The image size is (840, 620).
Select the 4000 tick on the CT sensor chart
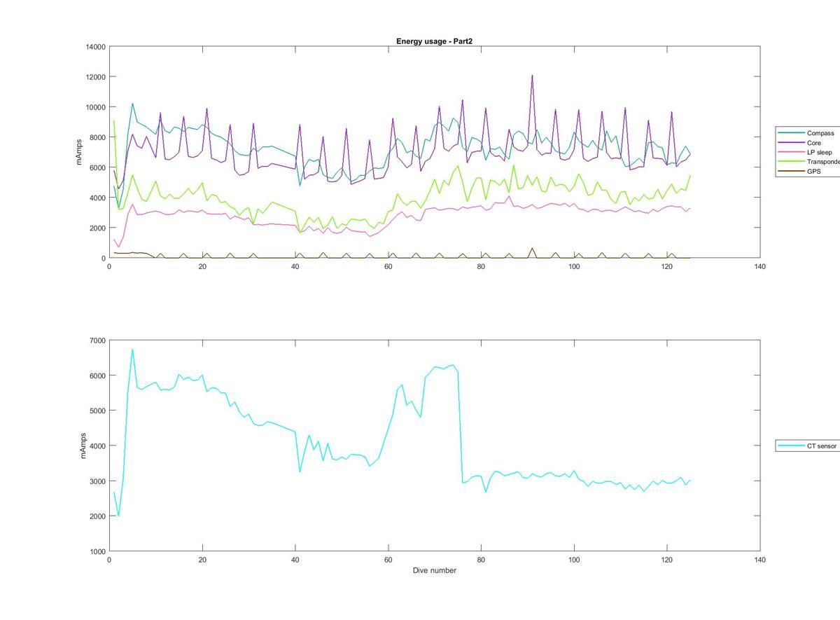[98, 446]
